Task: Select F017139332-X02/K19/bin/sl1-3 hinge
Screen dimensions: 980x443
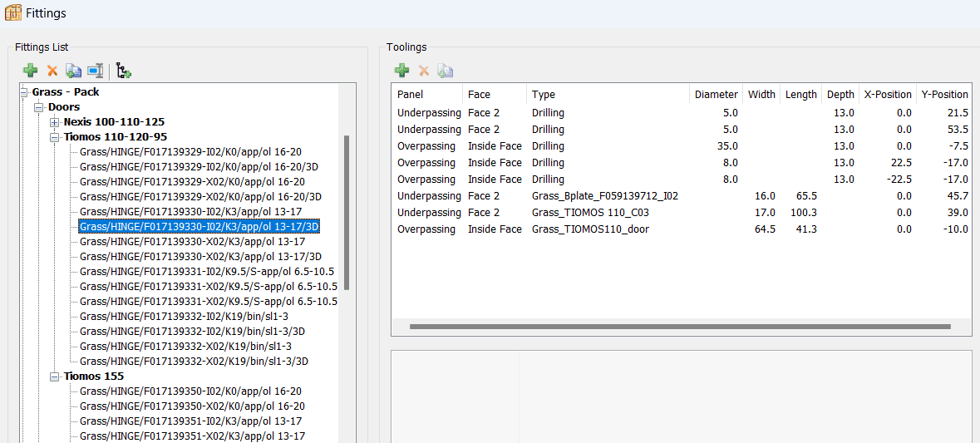Action: [185, 346]
